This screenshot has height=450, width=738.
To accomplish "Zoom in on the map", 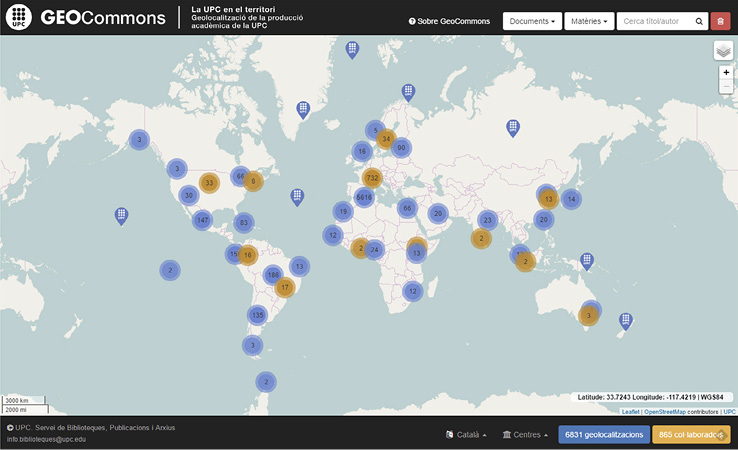I will coord(726,73).
